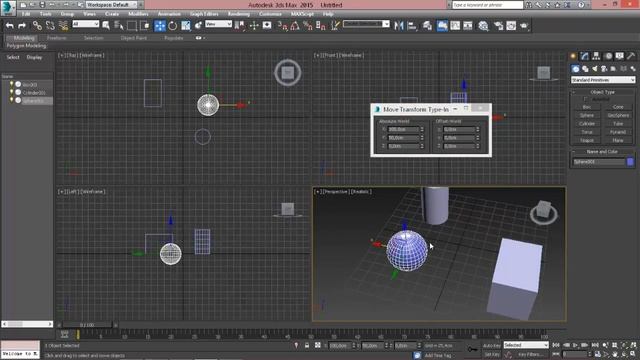The image size is (640, 360).
Task: Click Edit Named Selection Sets icon
Action: point(335,26)
